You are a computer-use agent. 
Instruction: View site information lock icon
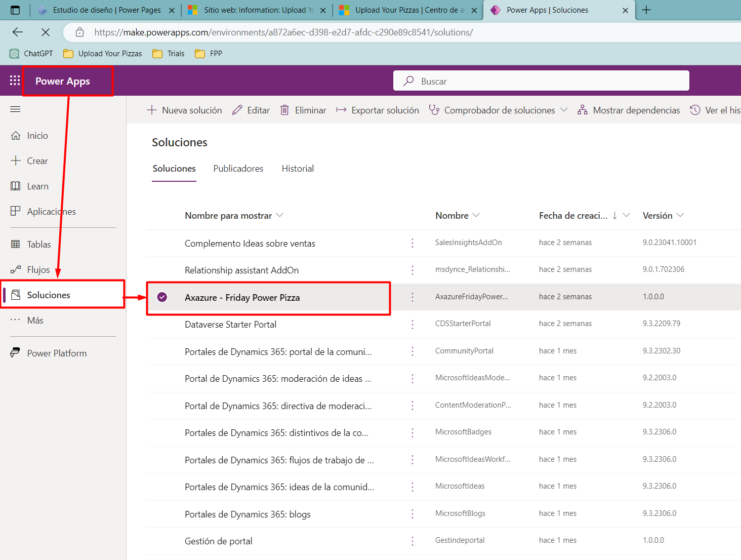(79, 32)
